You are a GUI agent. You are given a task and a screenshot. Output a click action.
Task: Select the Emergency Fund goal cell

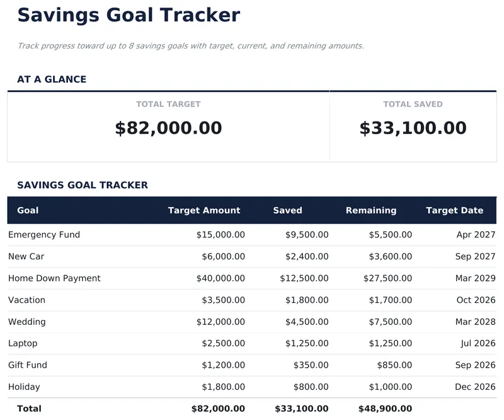[x=44, y=235]
